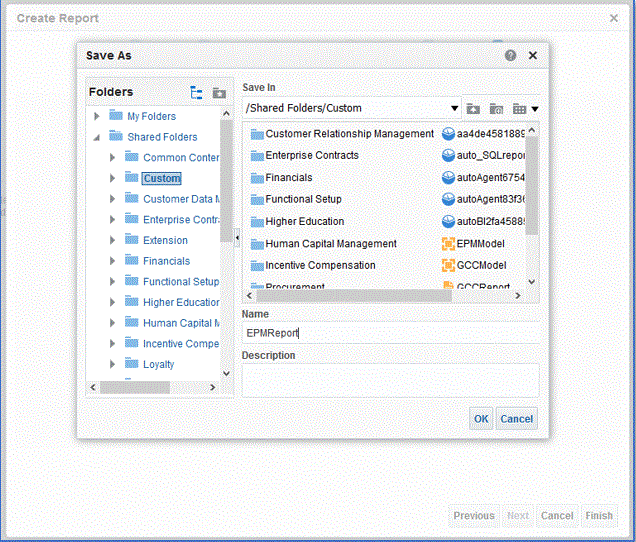Click the OK button
Viewport: 636px width, 542px height.
click(481, 419)
